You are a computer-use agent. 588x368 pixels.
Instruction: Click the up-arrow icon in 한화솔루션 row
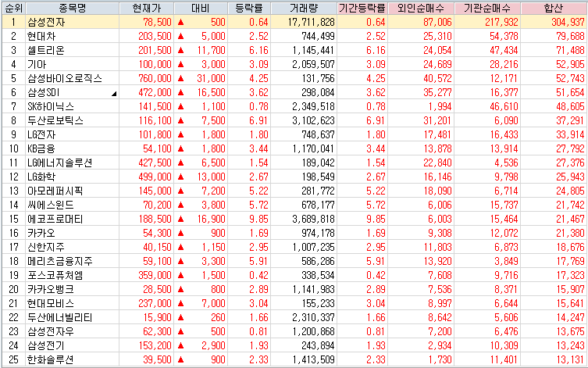pyautogui.click(x=180, y=359)
